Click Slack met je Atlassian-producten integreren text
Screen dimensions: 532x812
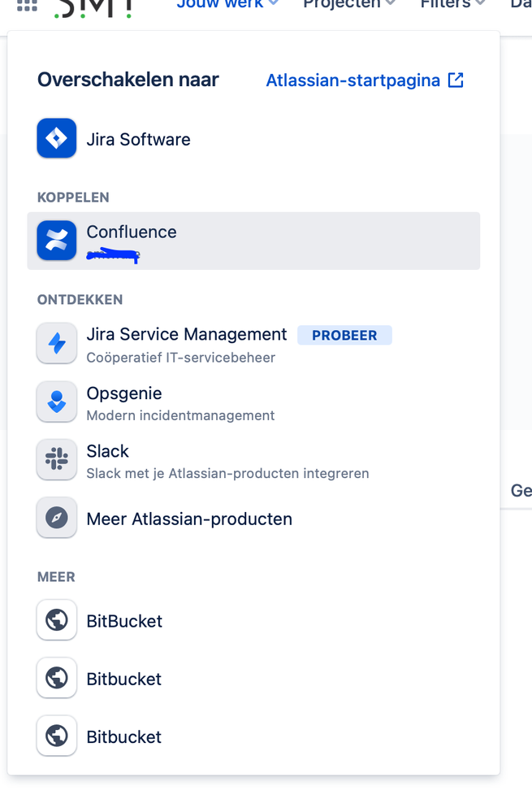coord(227,473)
